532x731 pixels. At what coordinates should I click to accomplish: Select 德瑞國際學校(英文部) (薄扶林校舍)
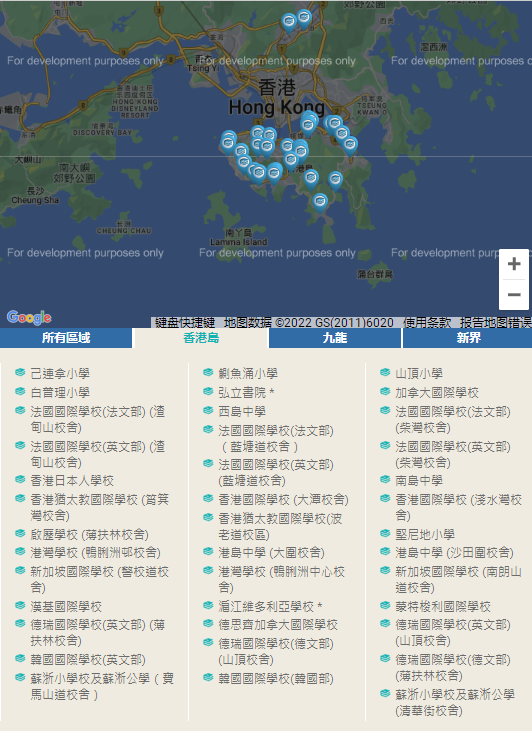(97, 633)
